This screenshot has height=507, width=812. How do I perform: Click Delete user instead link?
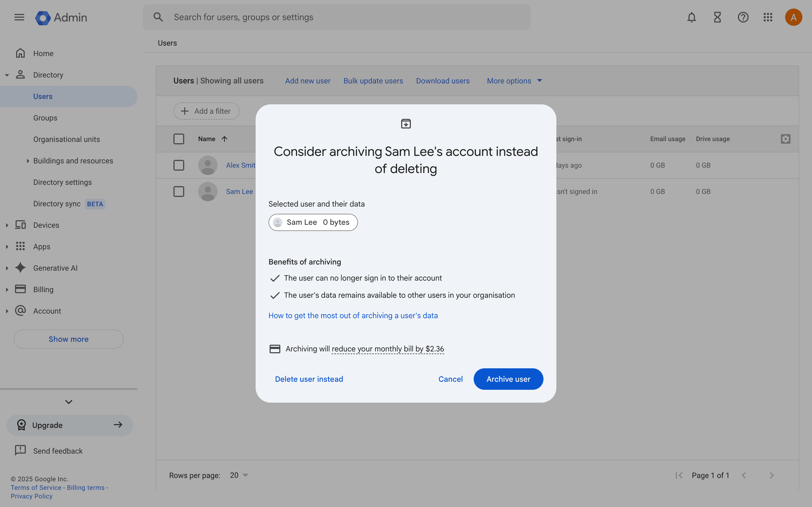[309, 379]
